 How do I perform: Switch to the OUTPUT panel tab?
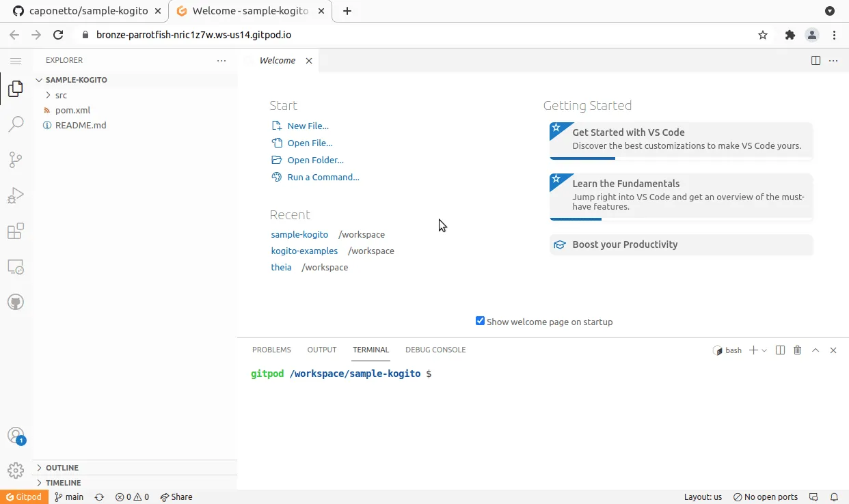click(322, 350)
